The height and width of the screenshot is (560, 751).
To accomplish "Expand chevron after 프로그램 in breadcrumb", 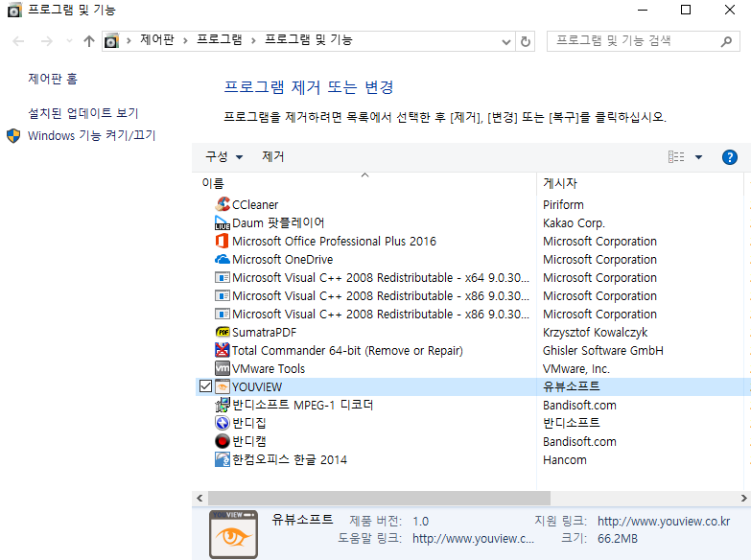I will [x=253, y=41].
